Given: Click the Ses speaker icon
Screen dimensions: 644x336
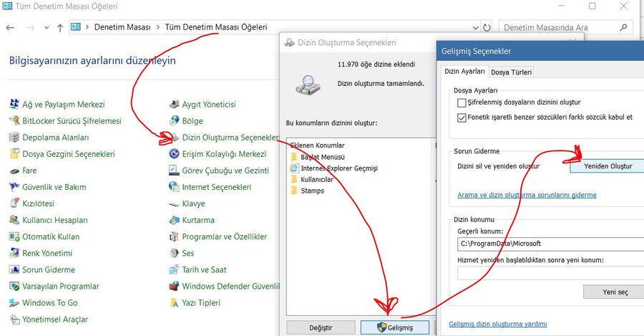Looking at the screenshot, I should (174, 253).
